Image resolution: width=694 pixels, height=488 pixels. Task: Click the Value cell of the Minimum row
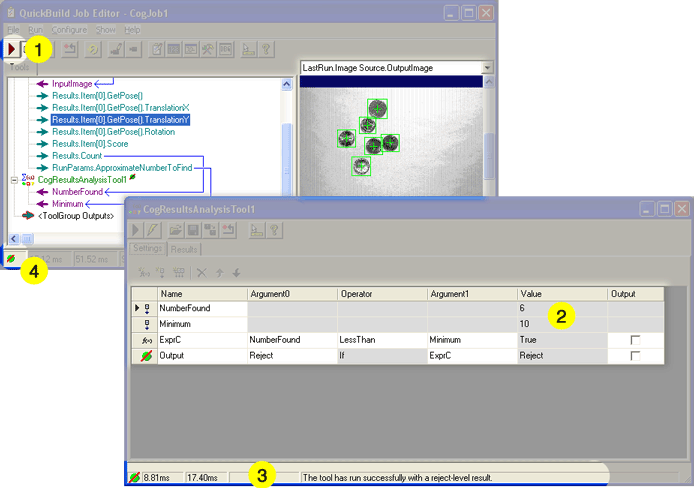pyautogui.click(x=560, y=324)
